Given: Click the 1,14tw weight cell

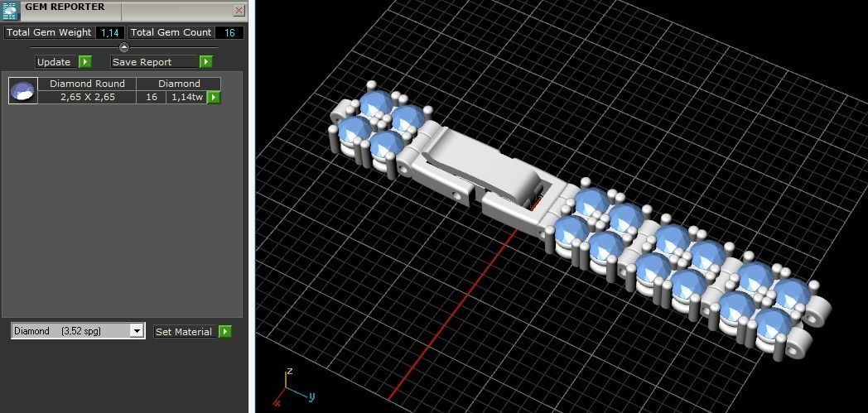Looking at the screenshot, I should tap(187, 98).
